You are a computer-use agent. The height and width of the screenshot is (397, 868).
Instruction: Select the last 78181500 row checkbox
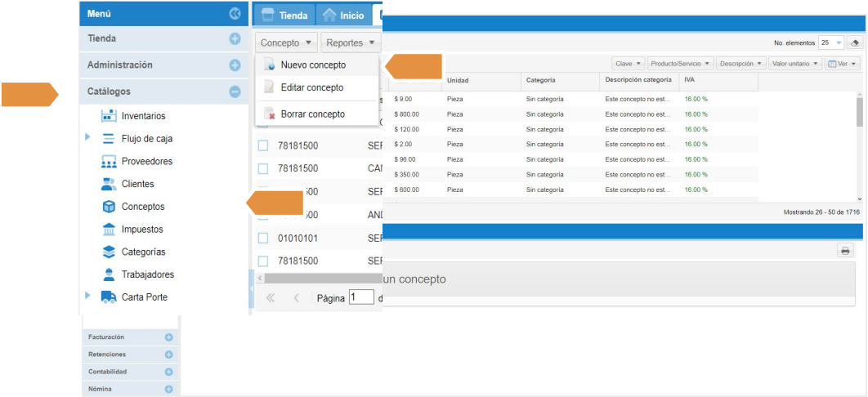point(263,261)
